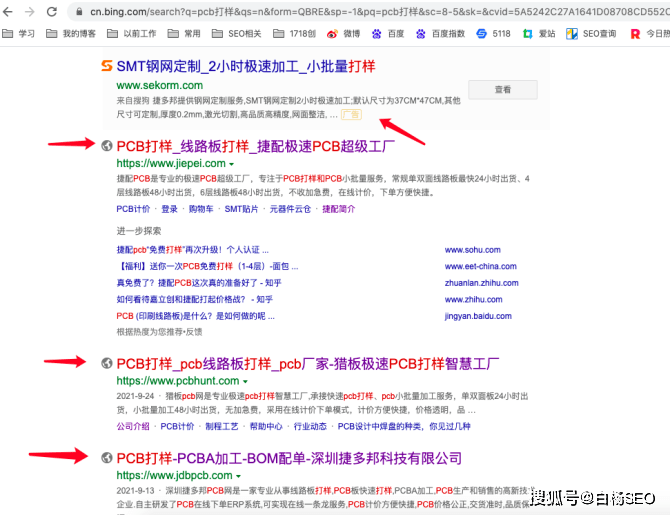
Task: Reload the page with the refresh icon
Action: pyautogui.click(x=52, y=12)
